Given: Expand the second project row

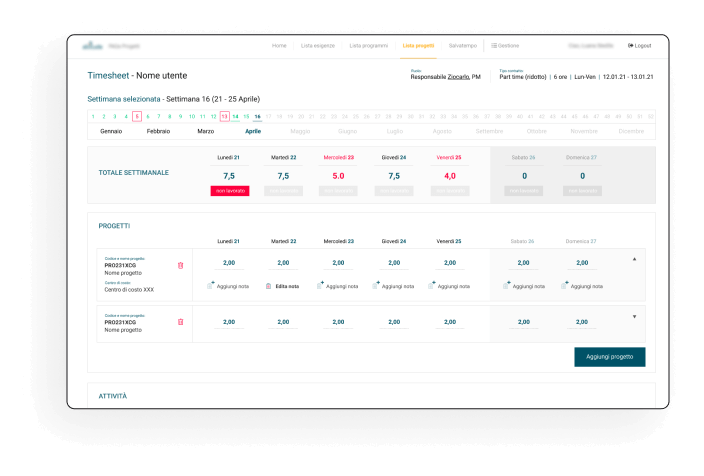Looking at the screenshot, I should pyautogui.click(x=634, y=317).
